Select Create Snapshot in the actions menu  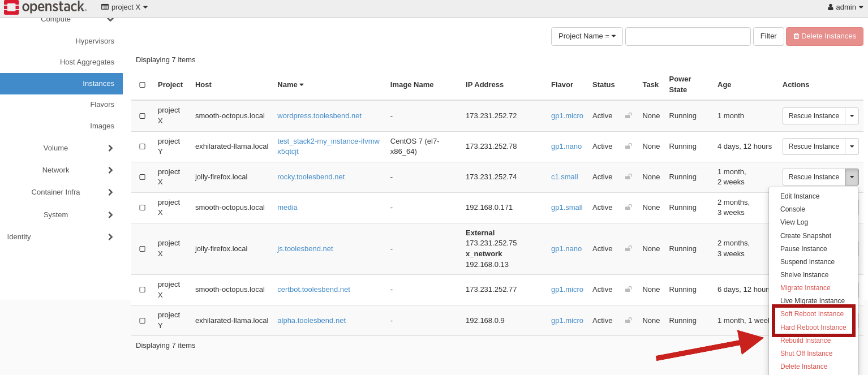[x=805, y=236]
